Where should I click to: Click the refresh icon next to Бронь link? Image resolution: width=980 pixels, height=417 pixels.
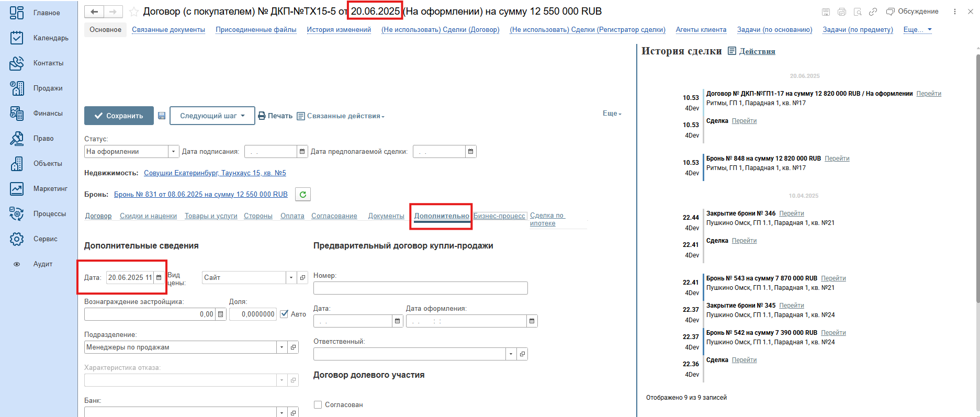pos(303,195)
